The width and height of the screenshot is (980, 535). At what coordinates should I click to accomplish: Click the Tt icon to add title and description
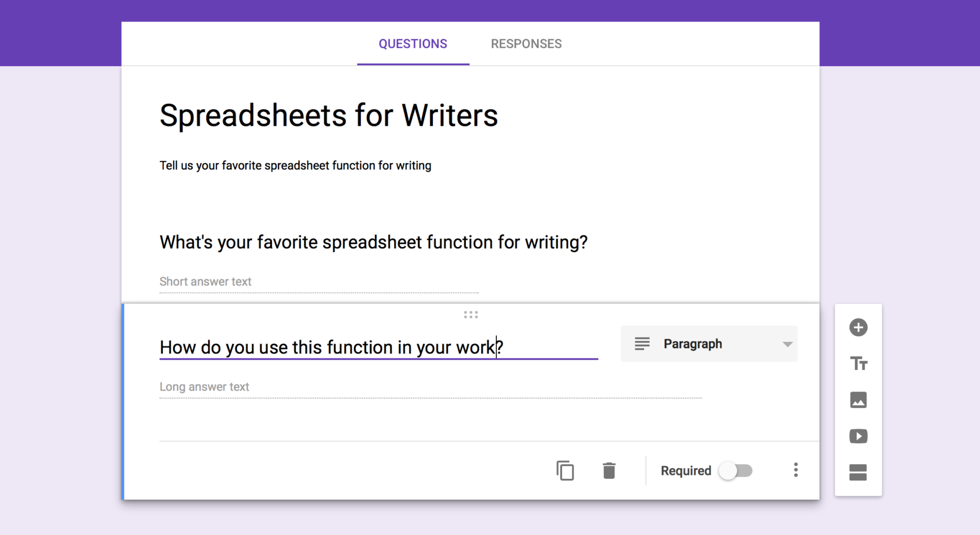coord(858,364)
